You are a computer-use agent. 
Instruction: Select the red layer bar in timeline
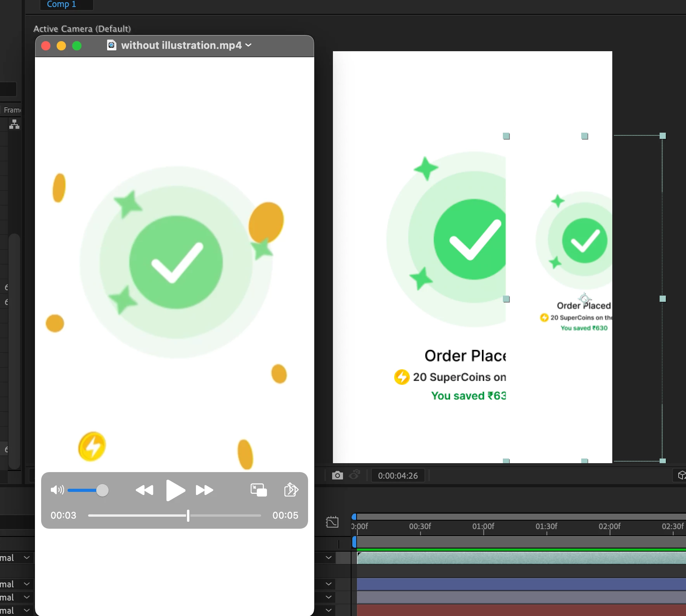click(x=521, y=610)
